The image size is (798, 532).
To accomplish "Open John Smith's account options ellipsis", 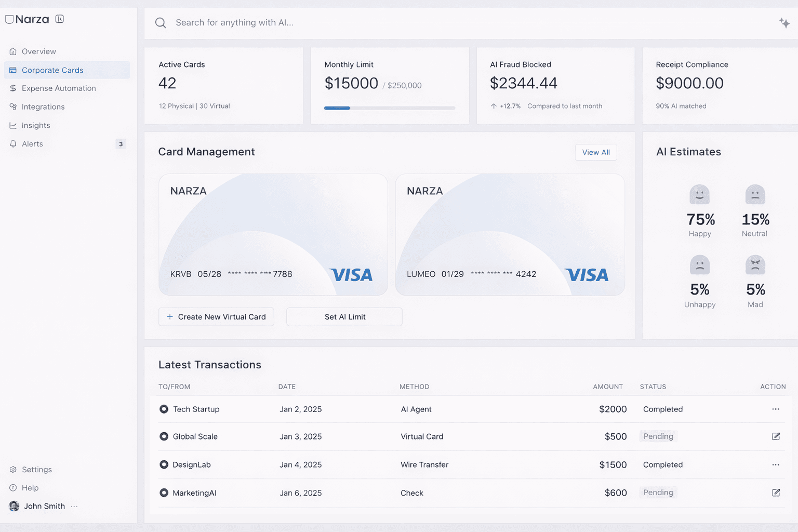I will [74, 506].
